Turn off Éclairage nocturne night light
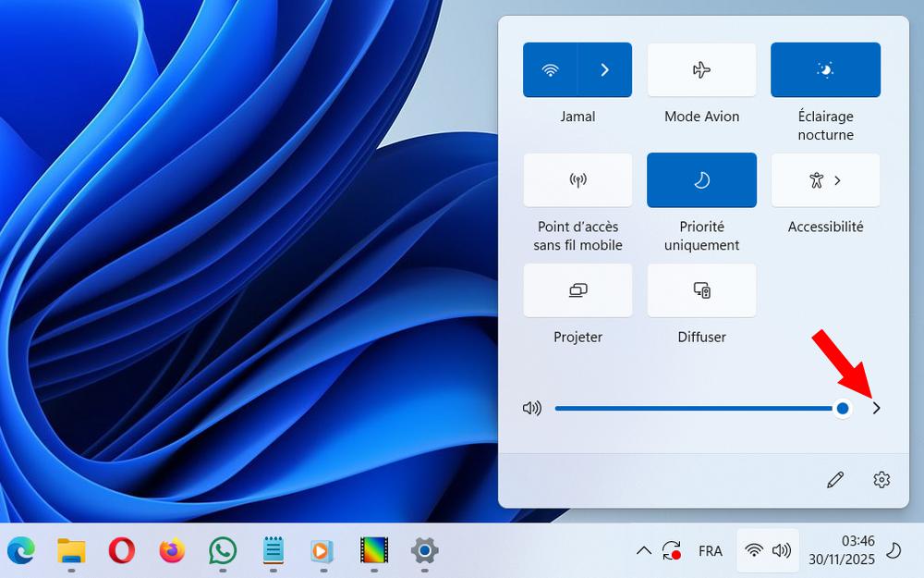The height and width of the screenshot is (578, 924). 825,70
